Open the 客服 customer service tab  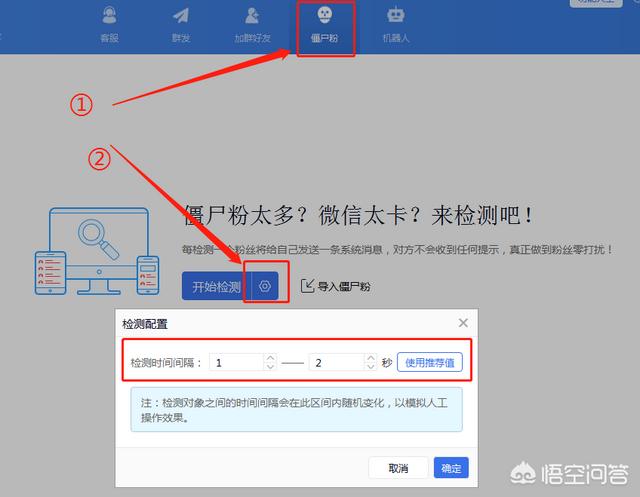tap(109, 24)
